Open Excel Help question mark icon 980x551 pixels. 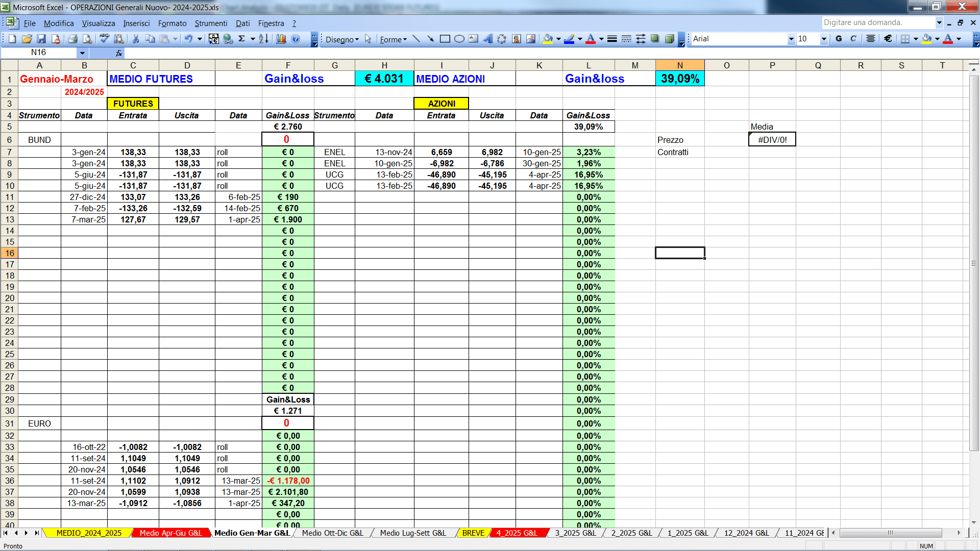click(x=296, y=39)
